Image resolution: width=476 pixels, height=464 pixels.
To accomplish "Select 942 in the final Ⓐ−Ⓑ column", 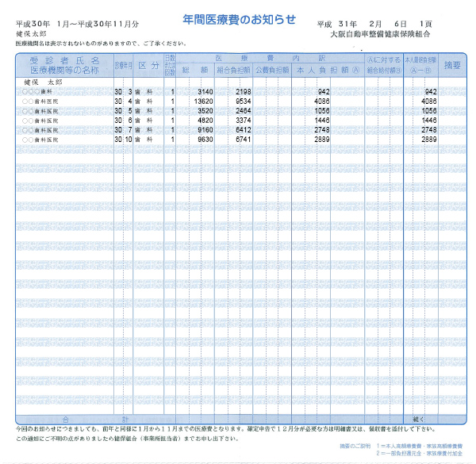I will tap(431, 92).
